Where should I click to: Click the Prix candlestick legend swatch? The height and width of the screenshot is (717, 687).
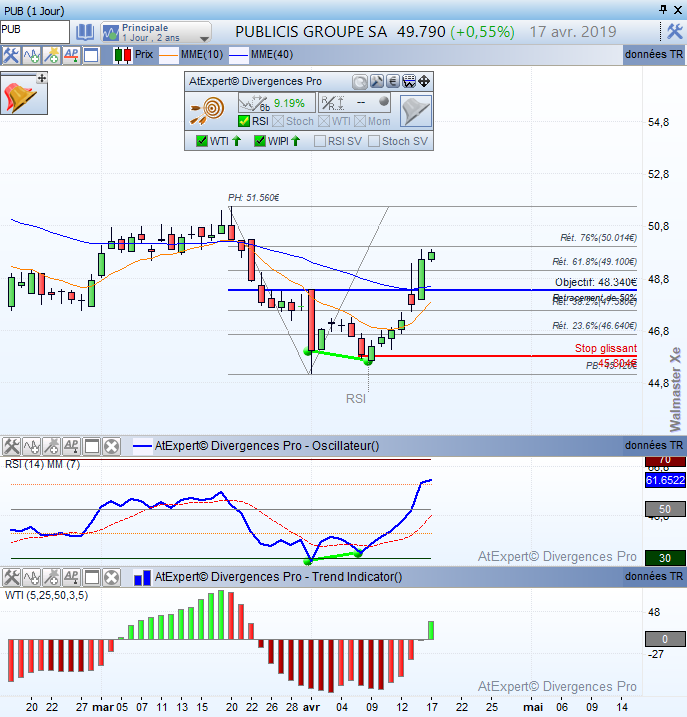click(x=123, y=55)
